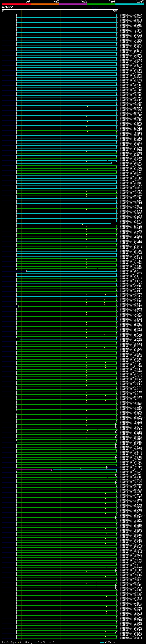Open hit UniRef100_Q06327
The width and height of the screenshot is (146, 644).
click(x=131, y=15)
